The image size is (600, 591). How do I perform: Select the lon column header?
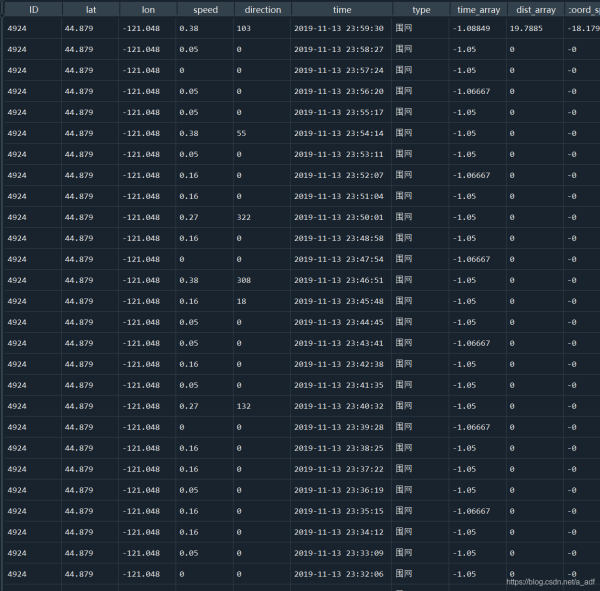pos(148,9)
